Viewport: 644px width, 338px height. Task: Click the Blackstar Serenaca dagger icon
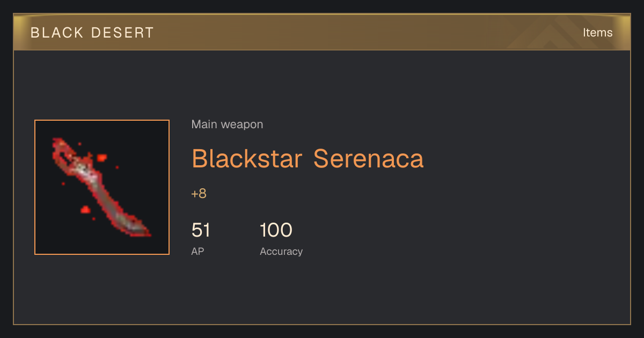[102, 187]
